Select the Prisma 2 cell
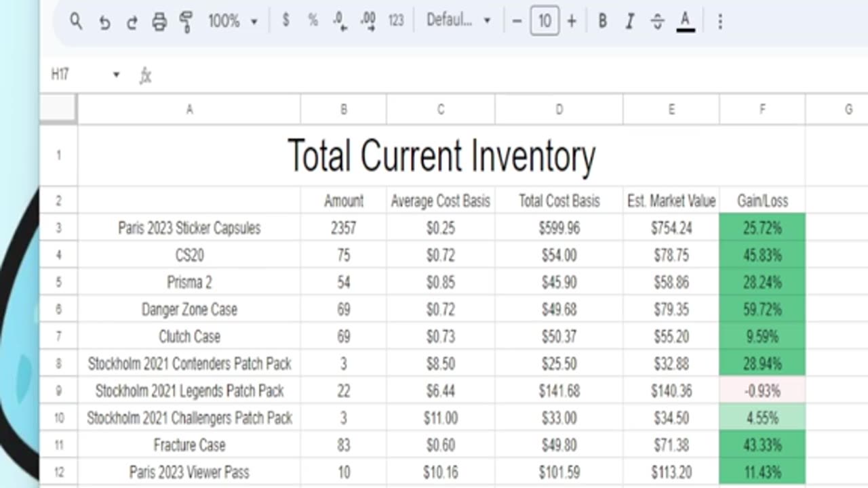This screenshot has width=868, height=488. tap(189, 282)
